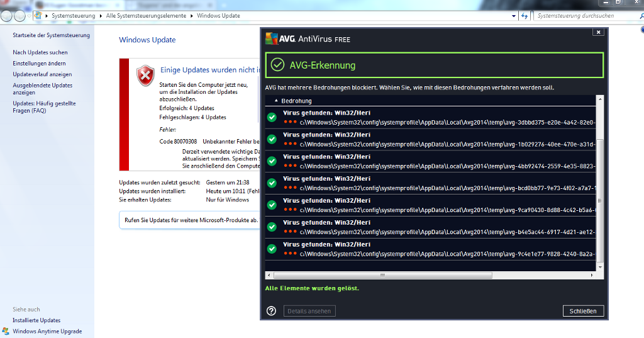Click the green check for avg-4bb92474 threat

point(272,161)
